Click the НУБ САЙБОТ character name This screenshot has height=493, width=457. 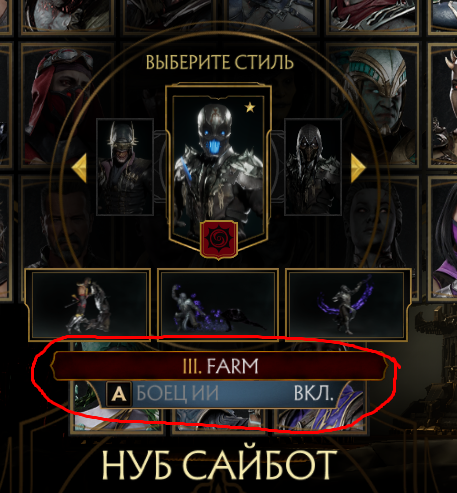pyautogui.click(x=219, y=465)
